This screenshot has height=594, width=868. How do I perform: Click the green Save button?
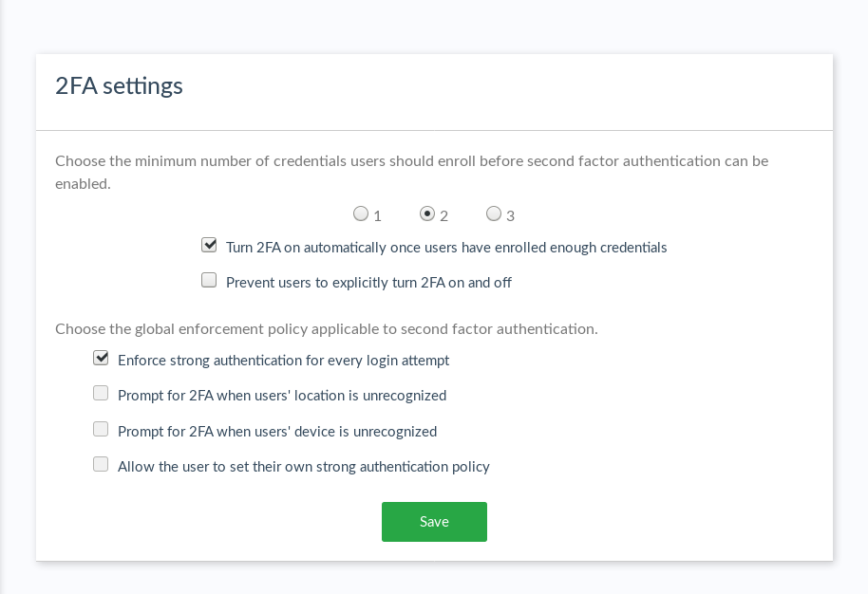point(434,521)
